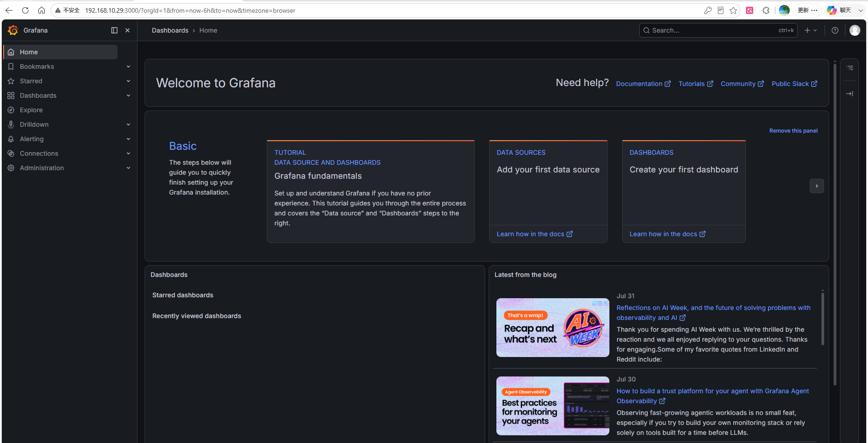Expand the Connections section chevron

click(x=128, y=153)
